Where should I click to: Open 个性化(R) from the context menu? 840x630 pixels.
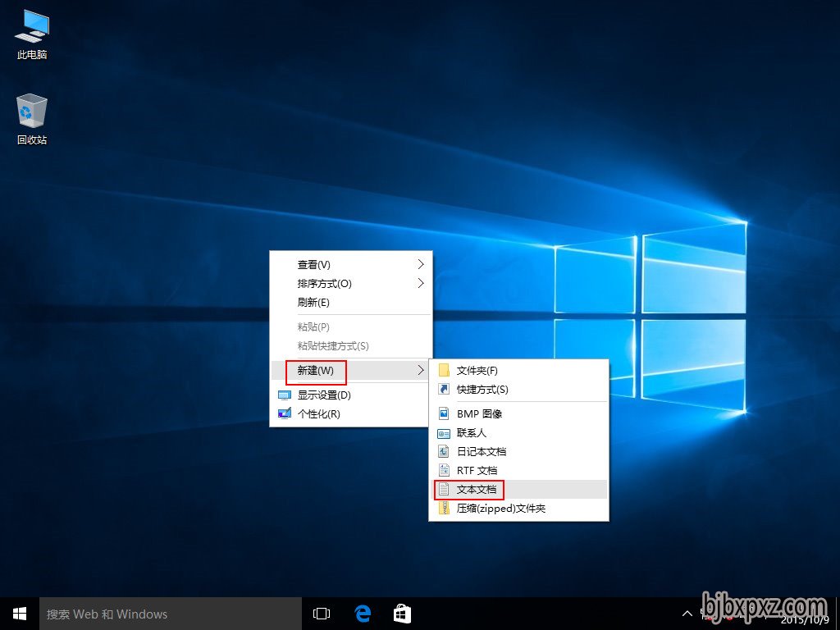(351, 414)
